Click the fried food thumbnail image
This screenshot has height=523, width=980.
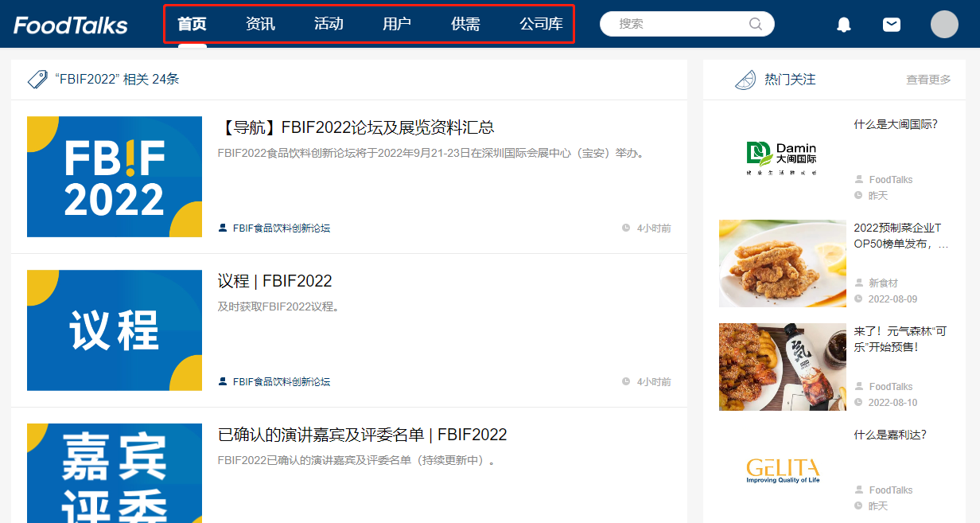coord(782,263)
